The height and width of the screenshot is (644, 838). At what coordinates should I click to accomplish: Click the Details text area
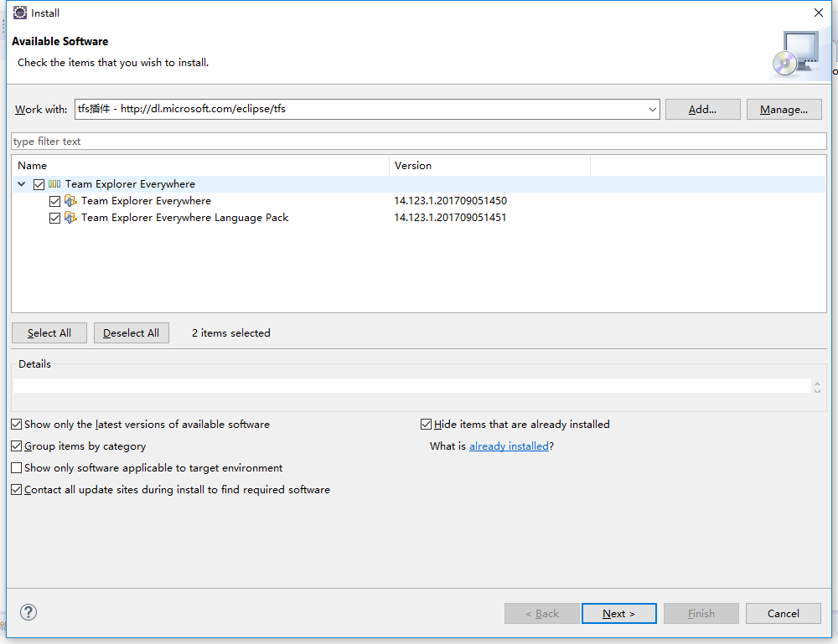coord(411,385)
